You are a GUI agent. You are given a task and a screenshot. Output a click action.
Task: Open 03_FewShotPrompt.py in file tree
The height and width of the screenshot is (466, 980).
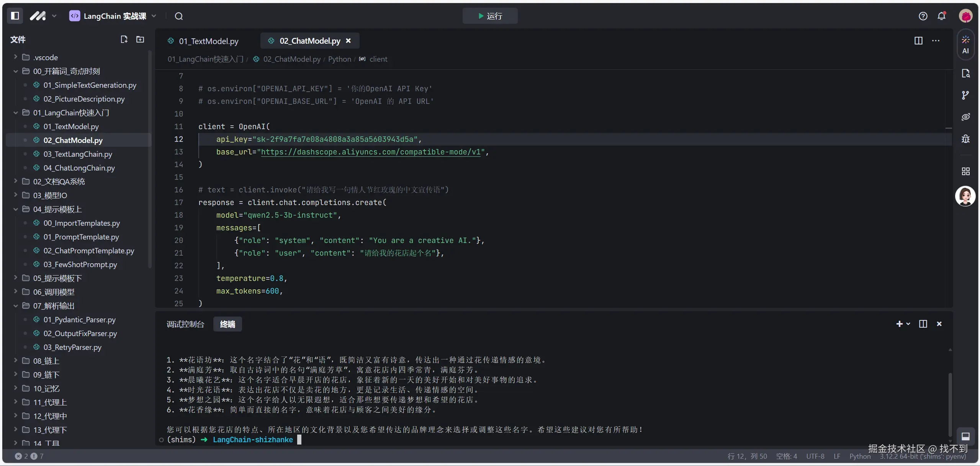point(80,264)
